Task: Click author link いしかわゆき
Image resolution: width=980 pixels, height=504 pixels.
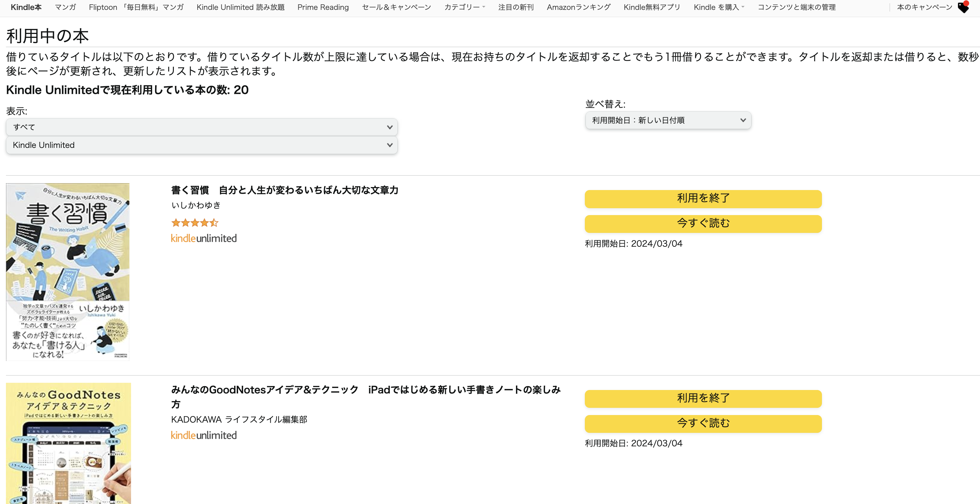Action: [196, 206]
